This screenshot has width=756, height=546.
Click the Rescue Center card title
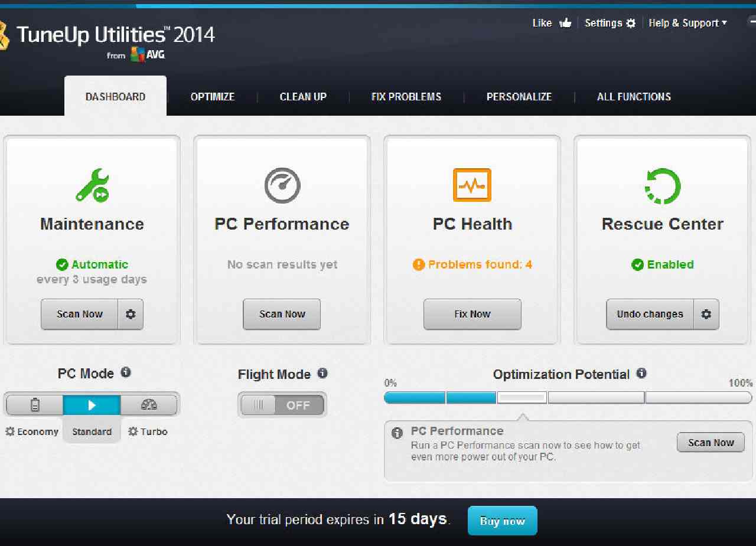click(x=663, y=224)
